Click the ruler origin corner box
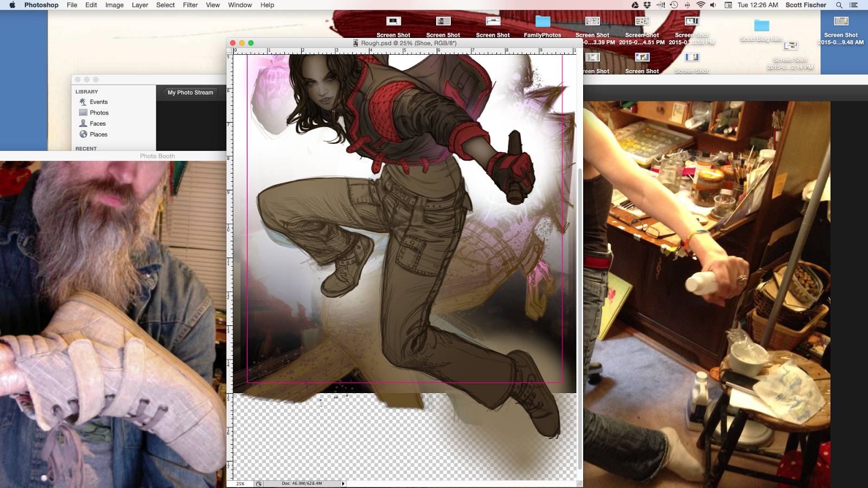Viewport: 868px width, 488px height. pyautogui.click(x=229, y=50)
